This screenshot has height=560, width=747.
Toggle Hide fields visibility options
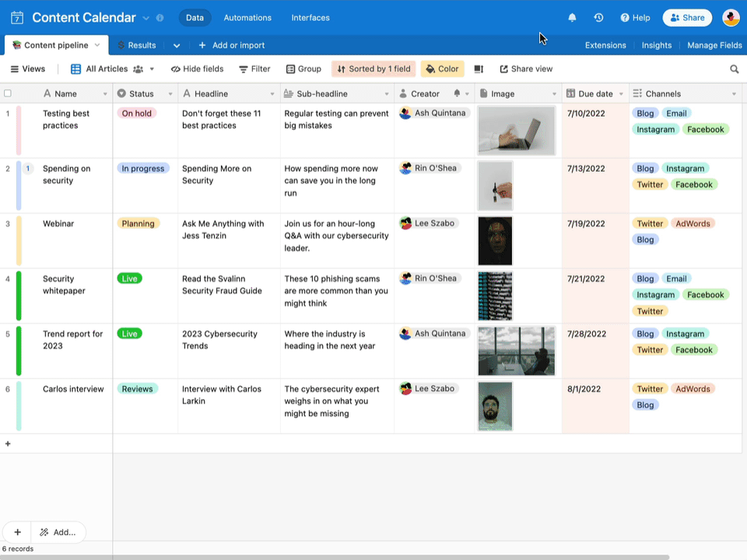pos(197,69)
